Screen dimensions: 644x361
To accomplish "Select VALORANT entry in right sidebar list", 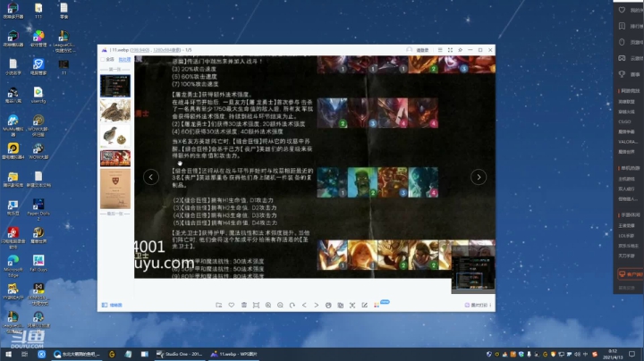I will pyautogui.click(x=628, y=141).
